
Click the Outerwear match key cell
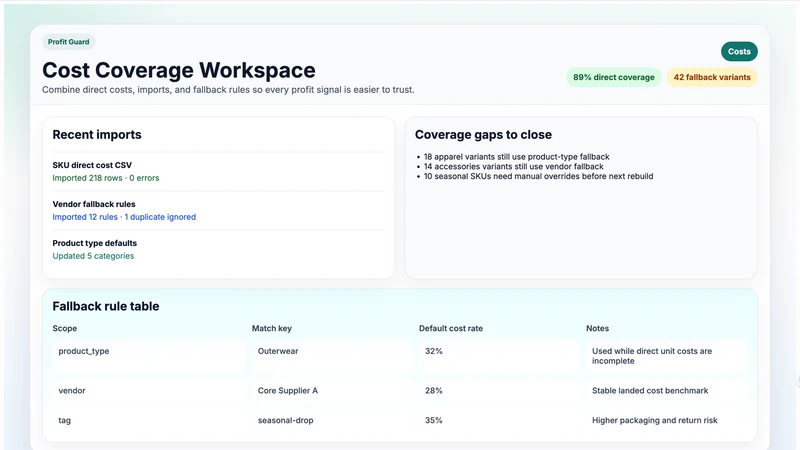[332, 356]
